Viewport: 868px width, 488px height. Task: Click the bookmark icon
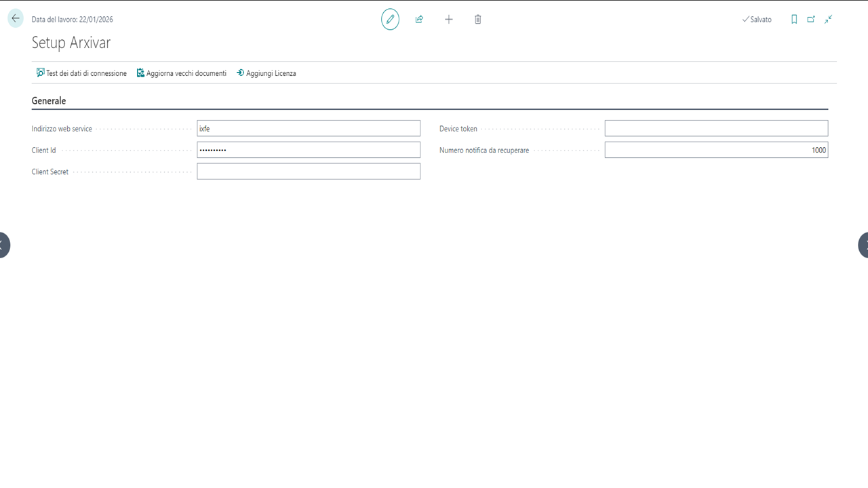[794, 20]
